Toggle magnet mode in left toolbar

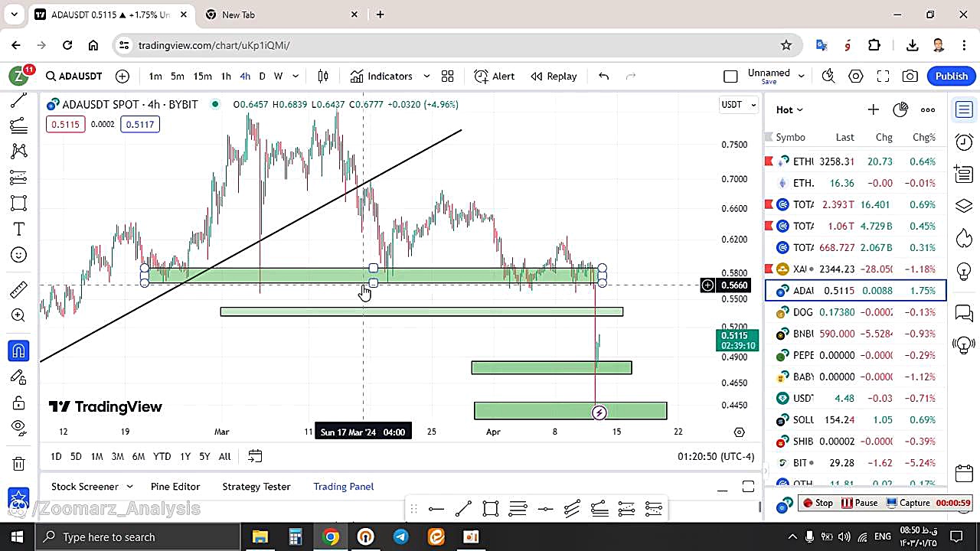point(19,351)
